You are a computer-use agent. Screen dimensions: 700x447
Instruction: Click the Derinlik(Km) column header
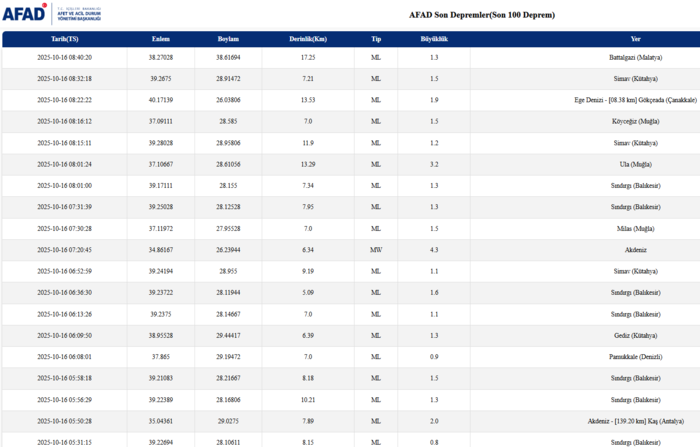(x=308, y=39)
